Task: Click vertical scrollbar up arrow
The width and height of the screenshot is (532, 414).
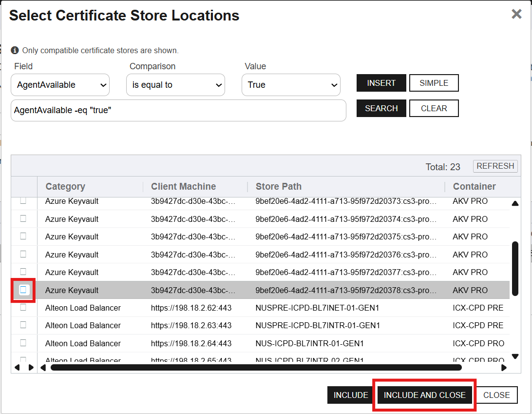Action: pyautogui.click(x=515, y=204)
